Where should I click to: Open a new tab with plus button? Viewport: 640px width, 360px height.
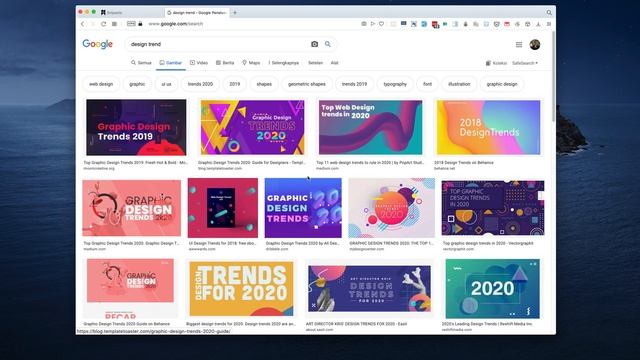[235, 13]
